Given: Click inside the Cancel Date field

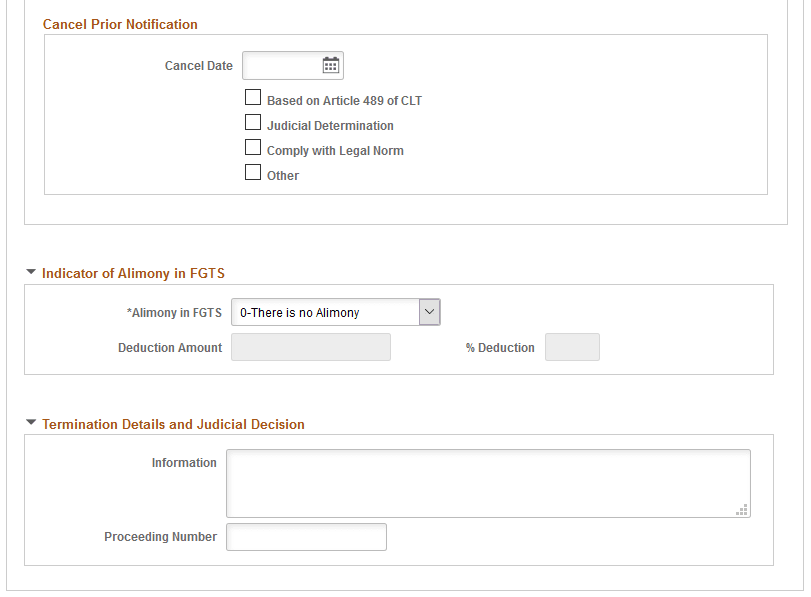Looking at the screenshot, I should point(282,66).
